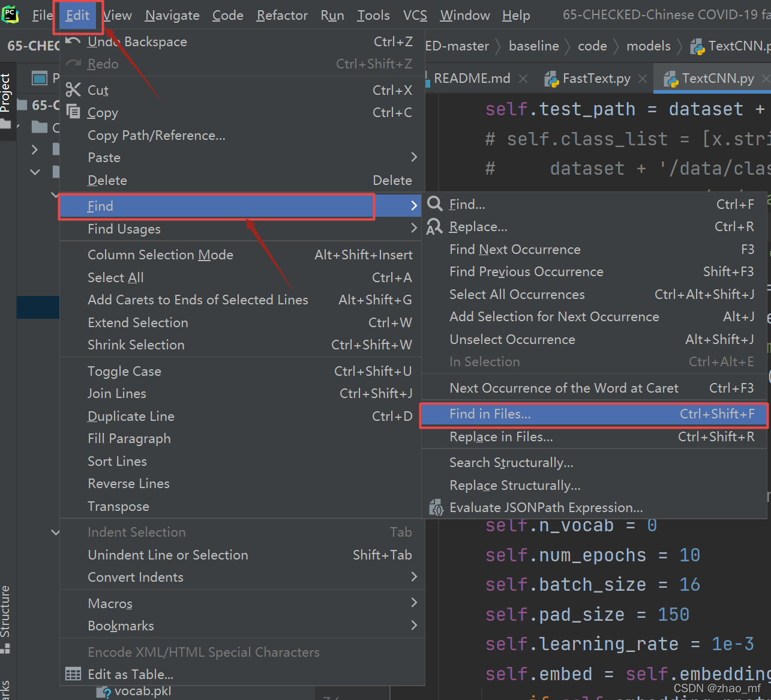771x700 pixels.
Task: Switch to the TextCNN.py tab
Action: (x=717, y=79)
